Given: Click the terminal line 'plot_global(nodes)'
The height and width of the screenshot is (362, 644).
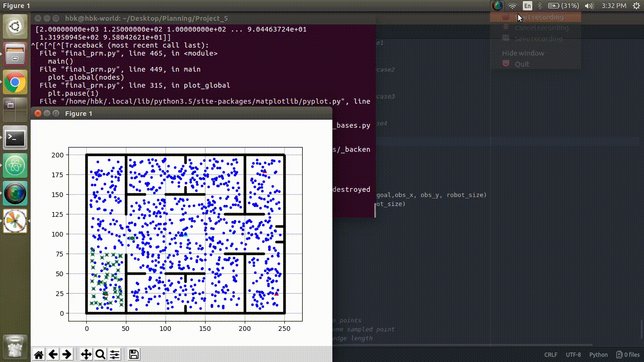Looking at the screenshot, I should coord(86,77).
